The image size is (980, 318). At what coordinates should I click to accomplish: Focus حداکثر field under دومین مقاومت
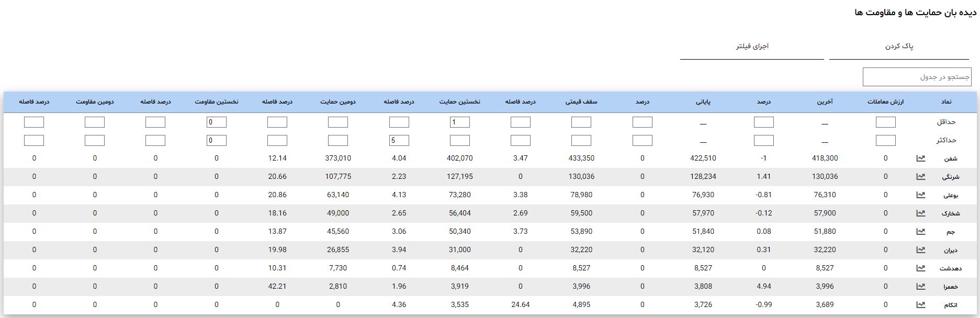point(95,140)
